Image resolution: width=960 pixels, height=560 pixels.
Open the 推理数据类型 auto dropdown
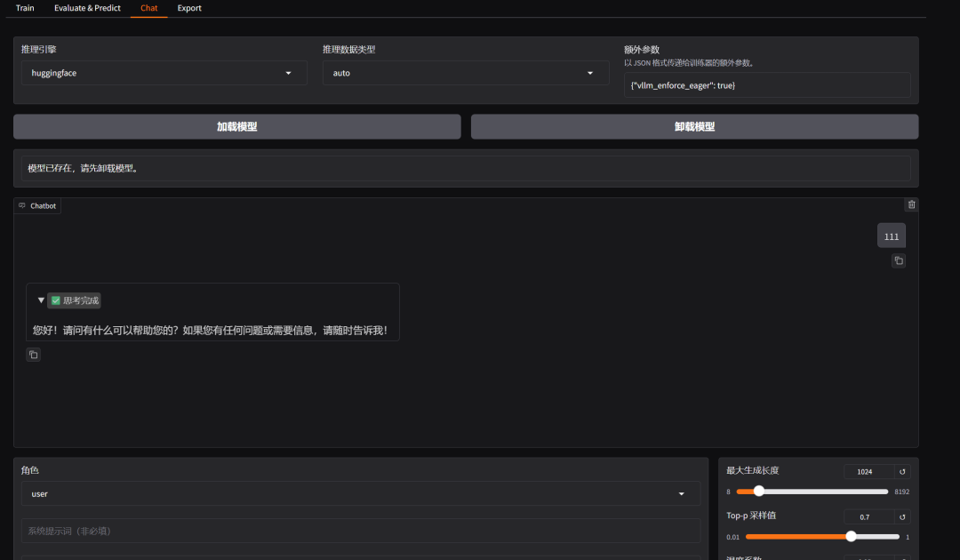click(x=465, y=73)
